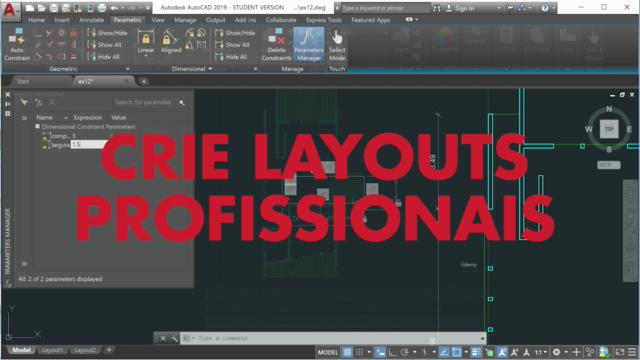Open the Collaborate ribbon tab
Screen dimensions: 640x360
[281, 20]
